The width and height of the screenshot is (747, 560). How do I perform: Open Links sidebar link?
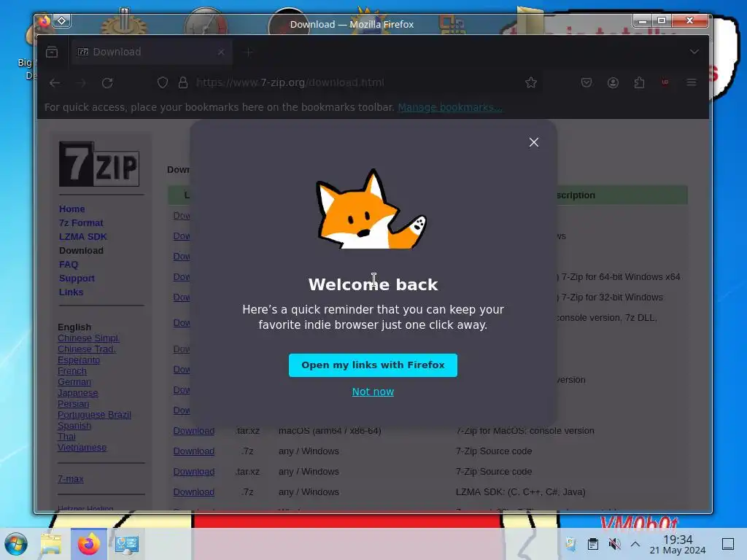(71, 292)
